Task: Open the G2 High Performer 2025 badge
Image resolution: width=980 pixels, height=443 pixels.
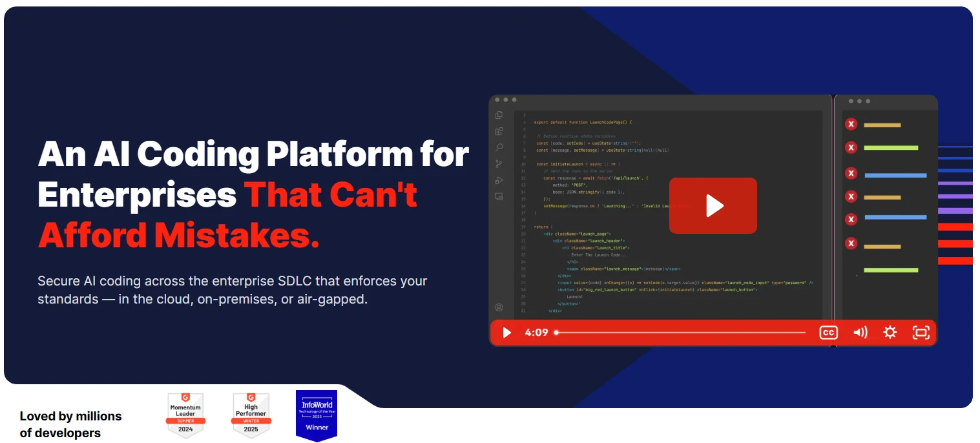Action: pos(251,415)
